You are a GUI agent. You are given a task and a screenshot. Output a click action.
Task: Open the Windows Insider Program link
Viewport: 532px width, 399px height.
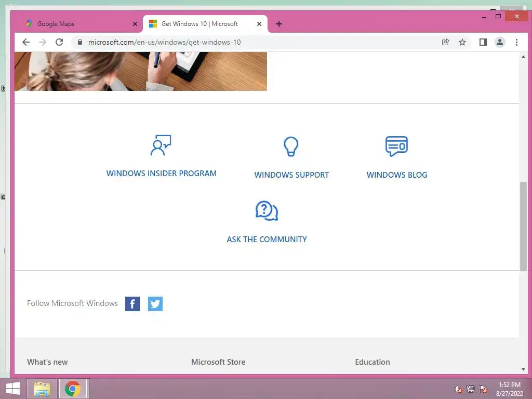[161, 174]
